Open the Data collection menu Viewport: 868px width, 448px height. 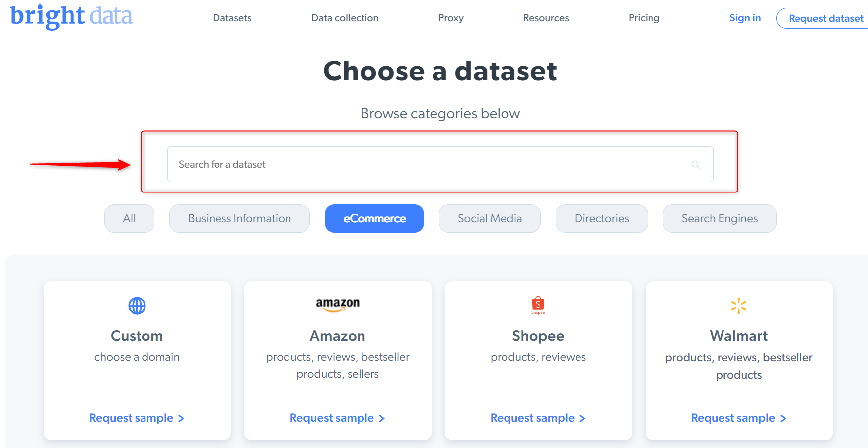345,18
